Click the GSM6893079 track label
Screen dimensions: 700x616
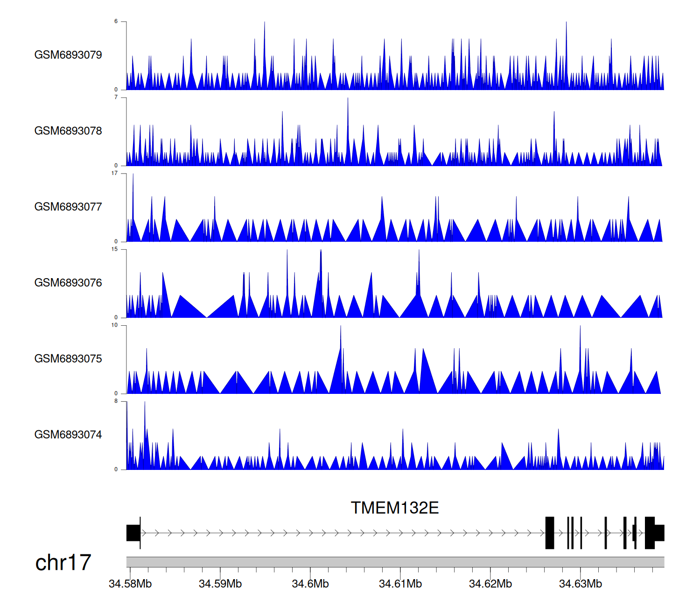(x=68, y=55)
